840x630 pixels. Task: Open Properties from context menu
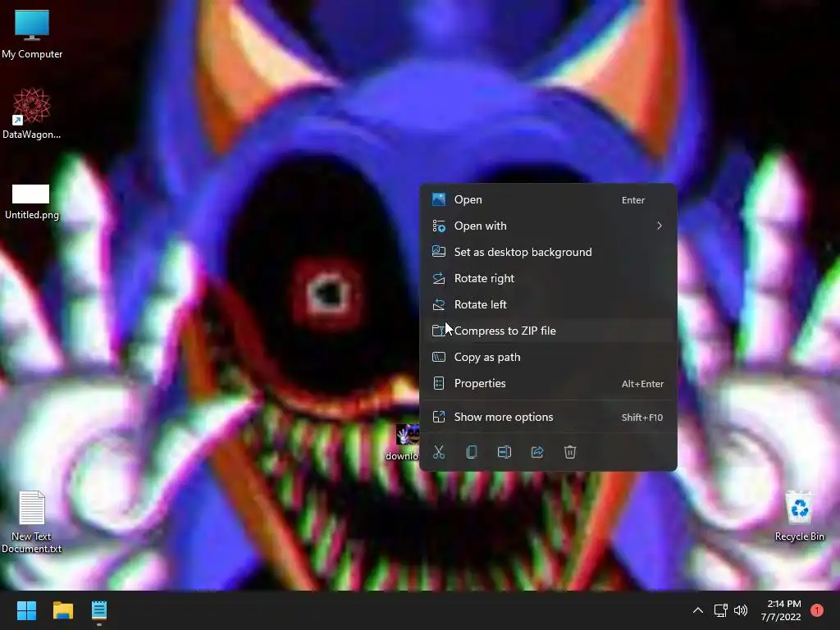tap(548, 384)
